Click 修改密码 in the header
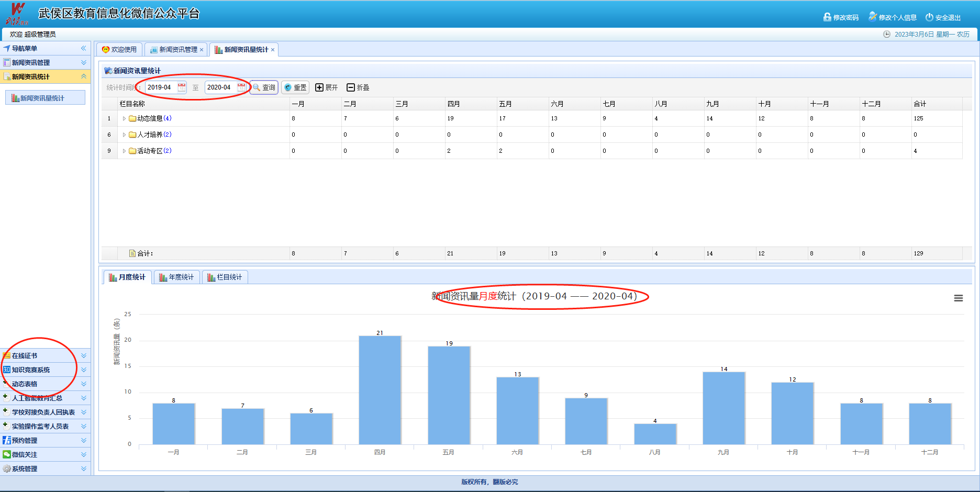 tap(841, 17)
